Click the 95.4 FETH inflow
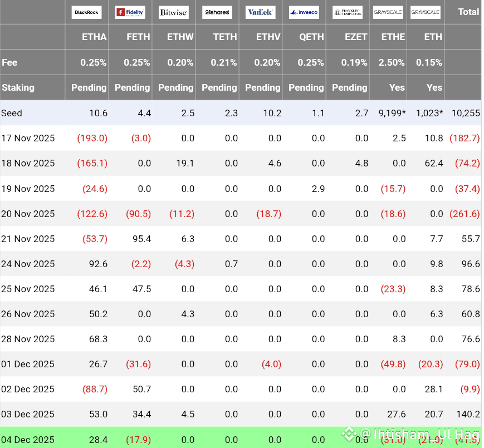The image size is (484, 448). tap(141, 239)
